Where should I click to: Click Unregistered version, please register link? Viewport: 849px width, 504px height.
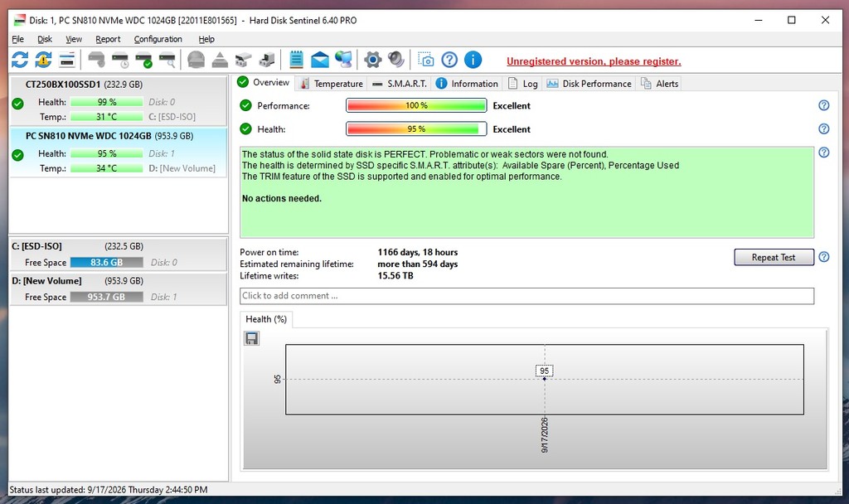pyautogui.click(x=594, y=61)
